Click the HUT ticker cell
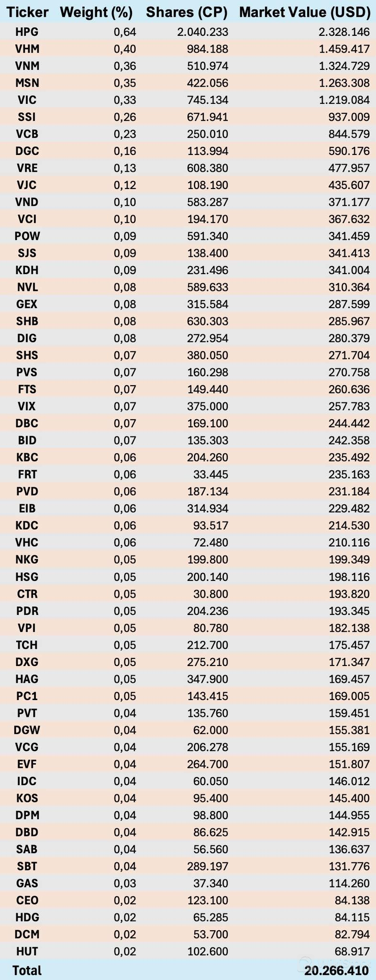Image resolution: width=376 pixels, height=980 pixels. tap(27, 951)
